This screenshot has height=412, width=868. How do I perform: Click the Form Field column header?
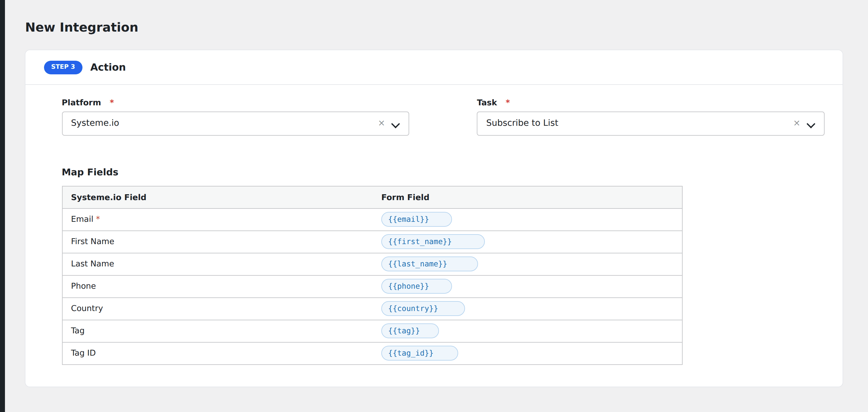point(405,197)
